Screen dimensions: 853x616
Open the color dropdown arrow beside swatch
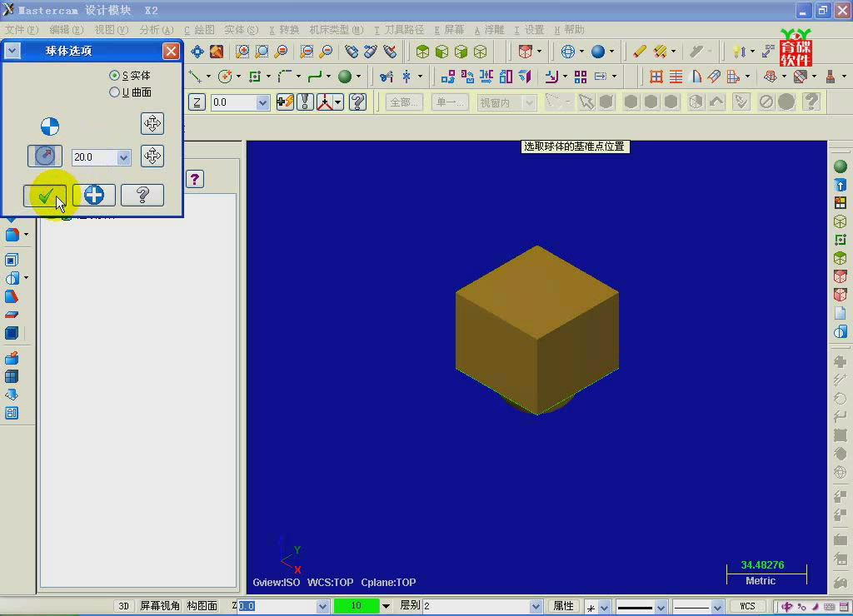[386, 606]
